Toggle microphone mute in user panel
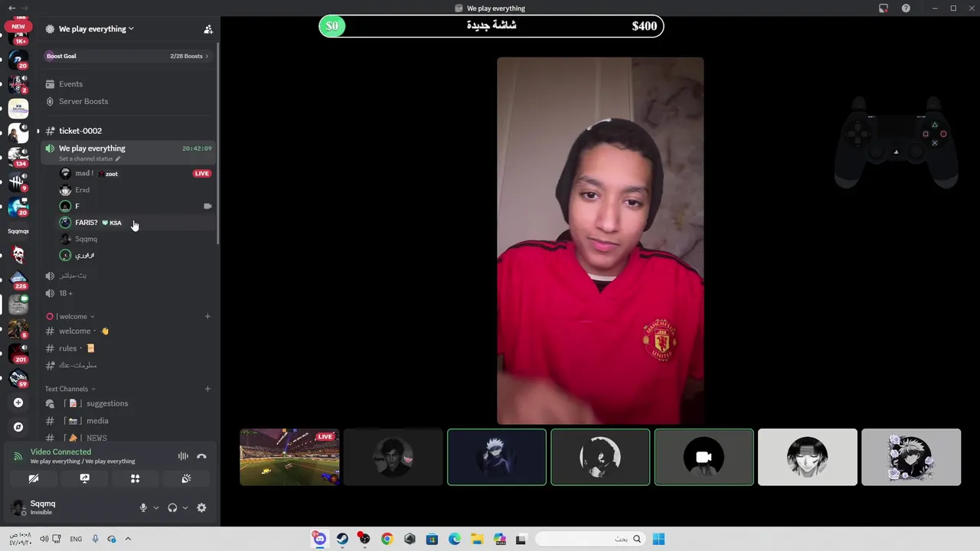Screen dimensions: 980x551 [x=143, y=507]
